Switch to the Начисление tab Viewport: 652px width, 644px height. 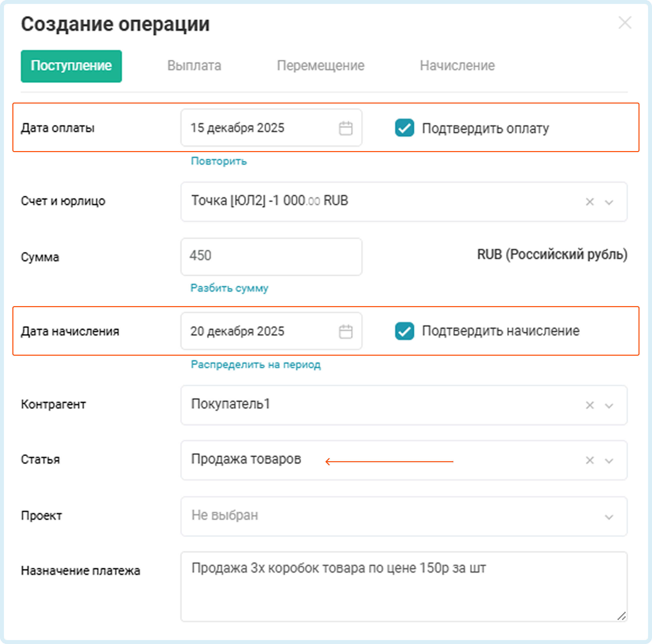click(457, 65)
